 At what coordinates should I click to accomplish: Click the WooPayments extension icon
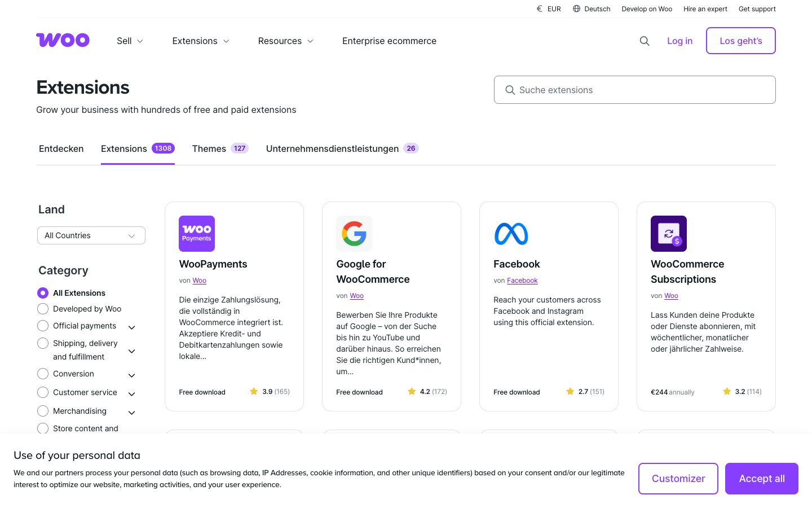(x=197, y=234)
